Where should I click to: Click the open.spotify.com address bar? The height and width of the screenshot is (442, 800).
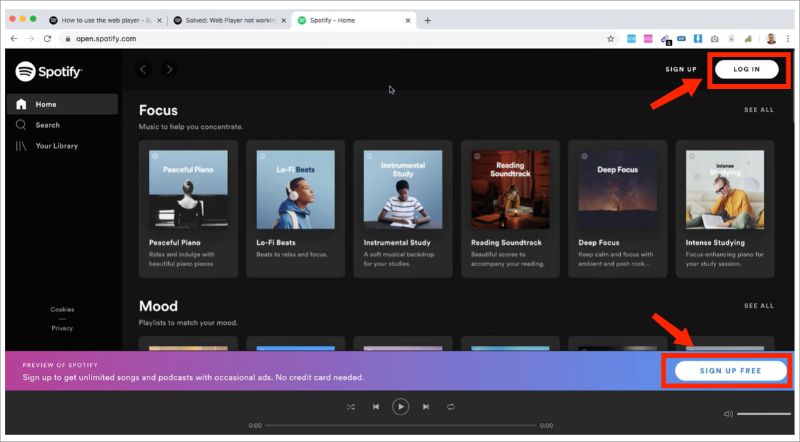tap(337, 39)
